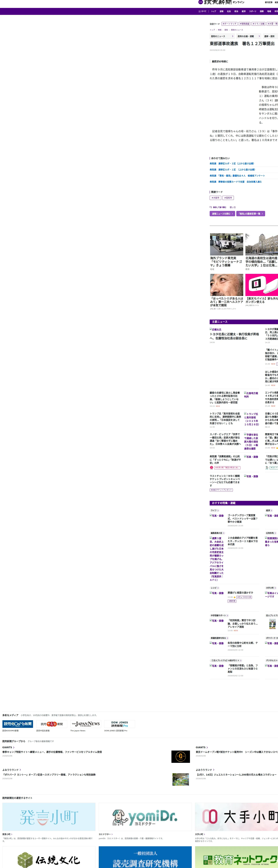This screenshot has width=278, height=868.
Task: Click the #大阪市 related tag
Action: pyautogui.click(x=215, y=198)
